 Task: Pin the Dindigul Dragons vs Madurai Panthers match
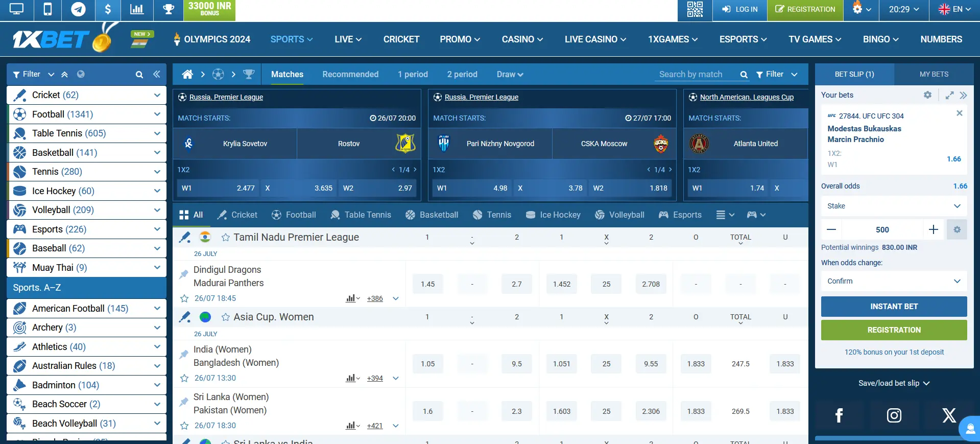[184, 275]
